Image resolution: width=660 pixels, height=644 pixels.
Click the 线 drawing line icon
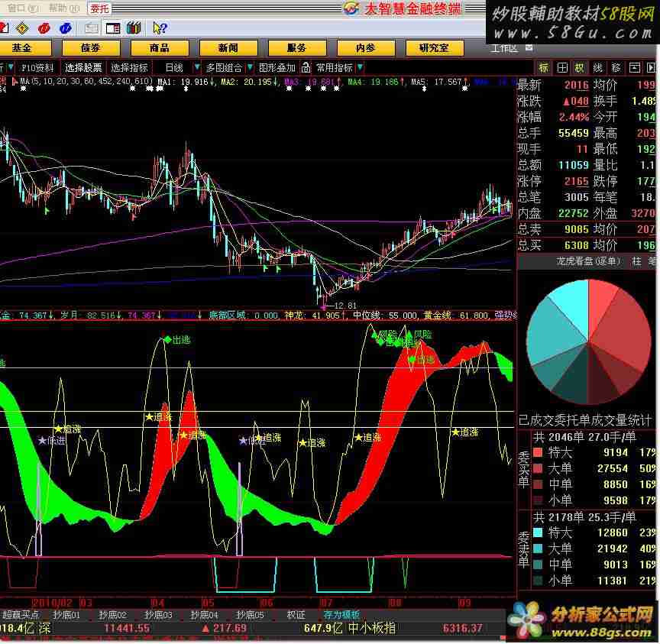tap(597, 67)
